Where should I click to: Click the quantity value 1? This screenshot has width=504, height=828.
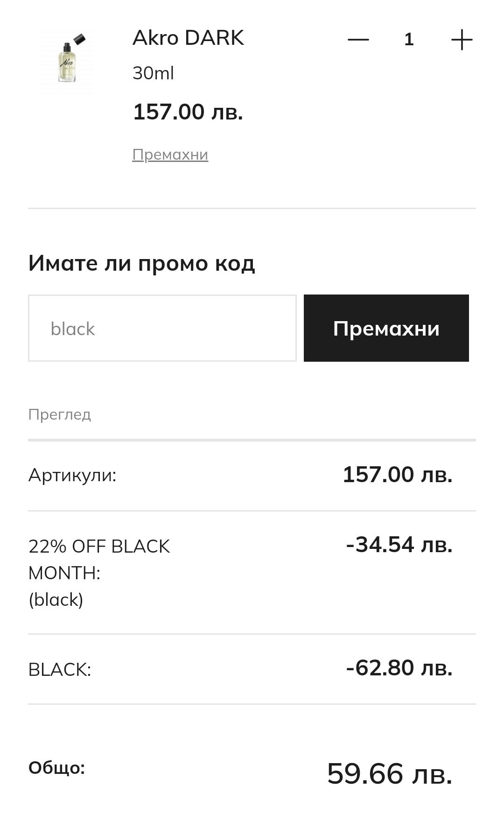pos(409,40)
